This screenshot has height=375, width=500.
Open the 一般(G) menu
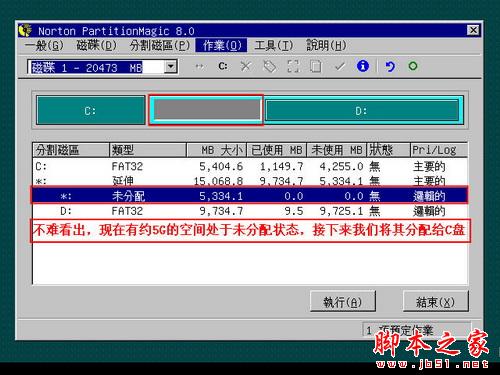44,45
